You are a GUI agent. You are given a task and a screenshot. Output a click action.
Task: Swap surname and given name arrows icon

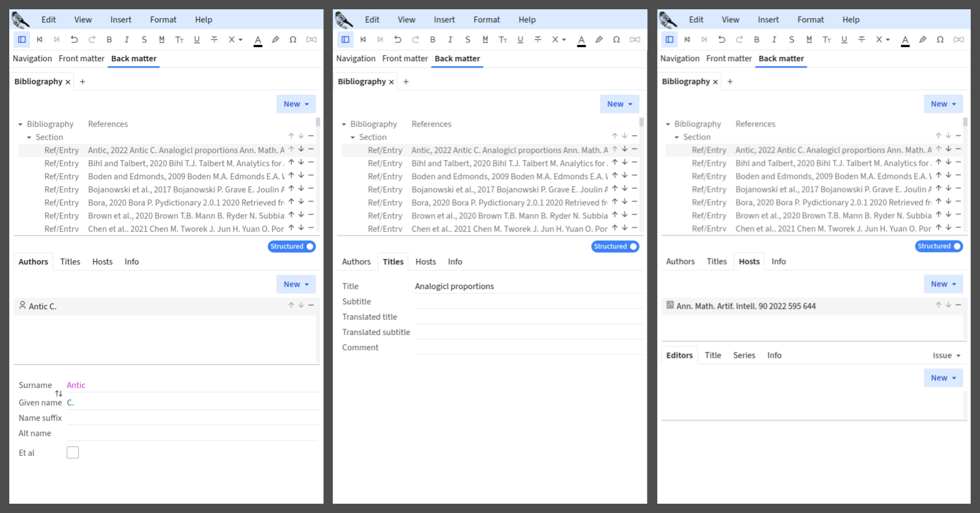58,394
